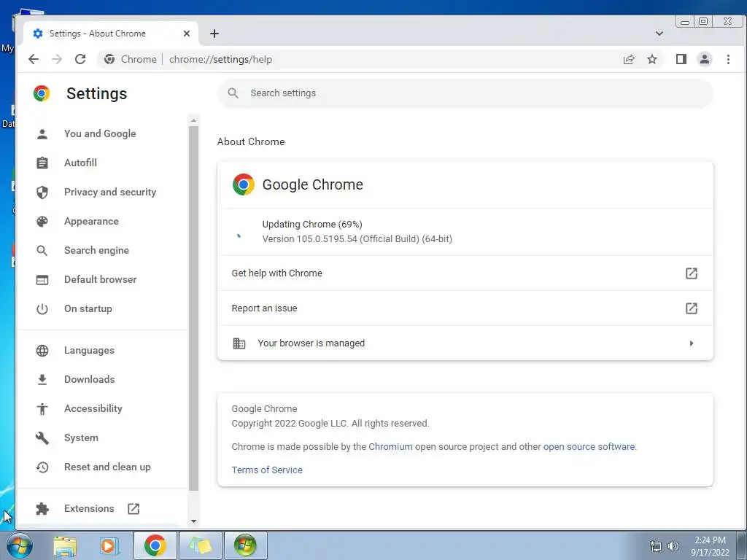This screenshot has height=560, width=747.
Task: Open the open source software link
Action: pos(589,447)
